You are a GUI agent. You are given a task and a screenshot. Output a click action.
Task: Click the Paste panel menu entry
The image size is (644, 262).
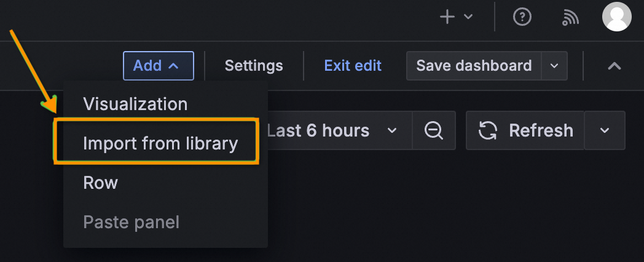(131, 222)
